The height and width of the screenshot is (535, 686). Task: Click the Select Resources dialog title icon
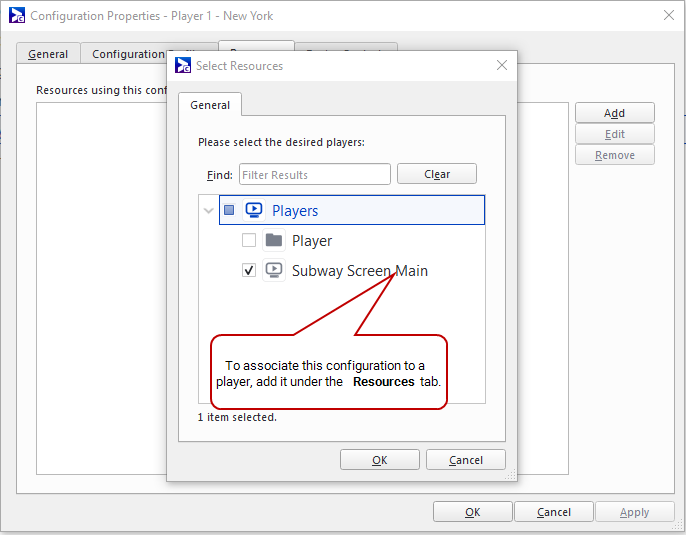(183, 66)
